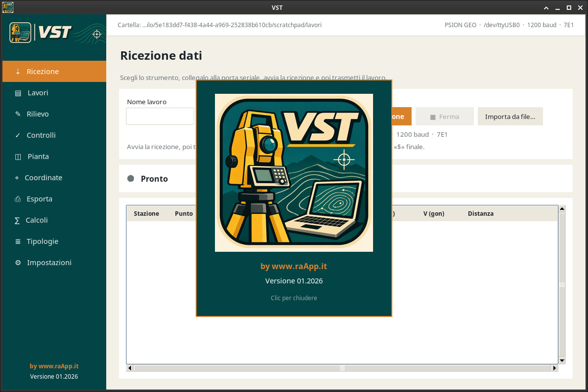Click the Tipologie lines icon

click(18, 242)
